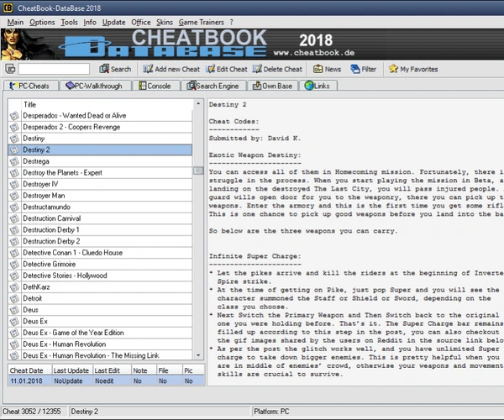The image size is (504, 420).
Task: Click icon beside Desperados - Wanted Dead or Alive
Action: 14,116
